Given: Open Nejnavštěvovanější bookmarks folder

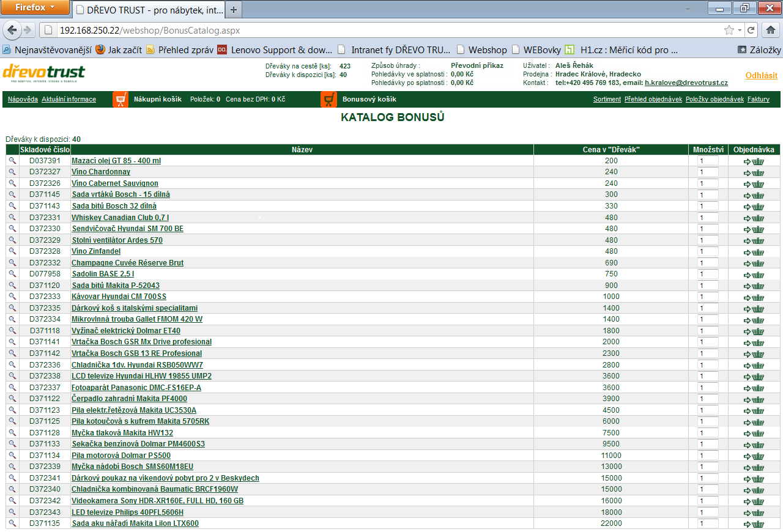Looking at the screenshot, I should [46, 50].
